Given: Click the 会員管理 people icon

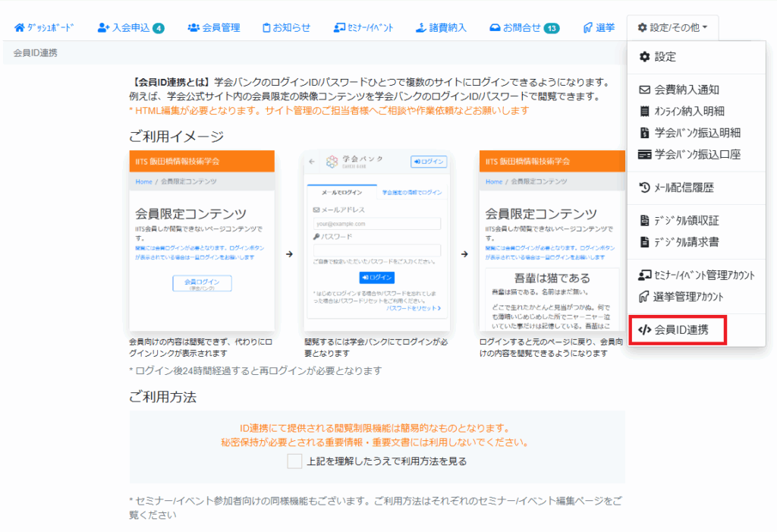Looking at the screenshot, I should 193,28.
